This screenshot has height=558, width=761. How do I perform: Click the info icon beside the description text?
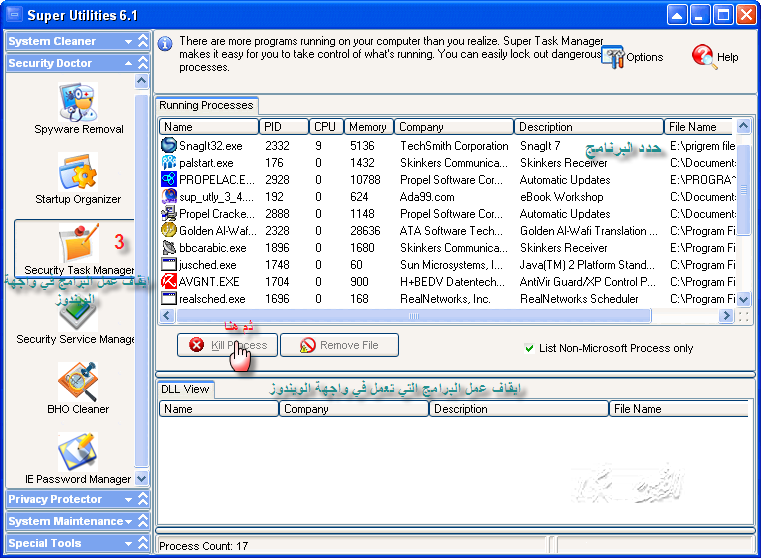point(165,44)
